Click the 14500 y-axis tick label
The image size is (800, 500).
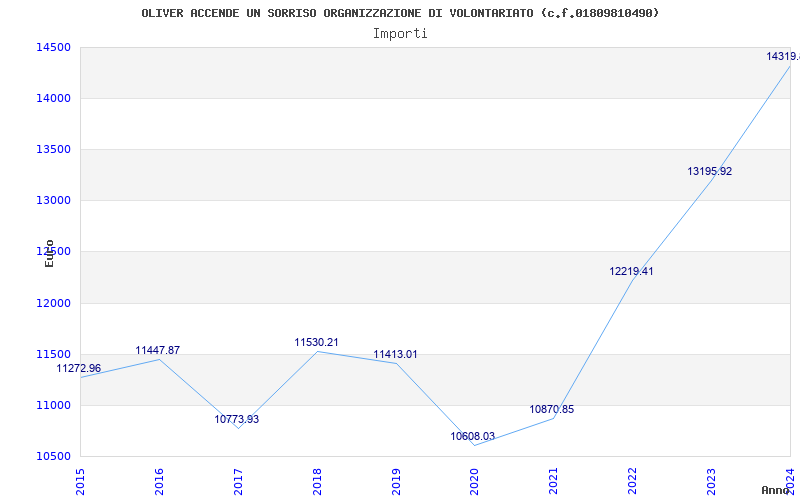click(52, 48)
